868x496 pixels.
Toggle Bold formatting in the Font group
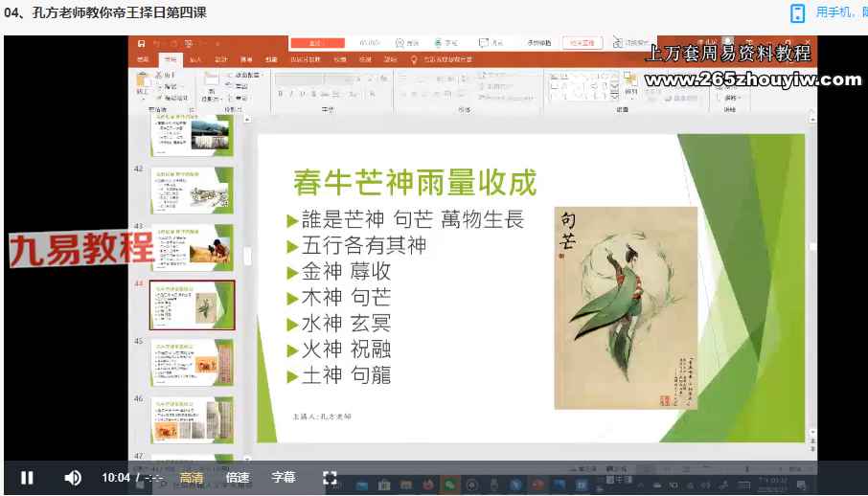[x=280, y=95]
